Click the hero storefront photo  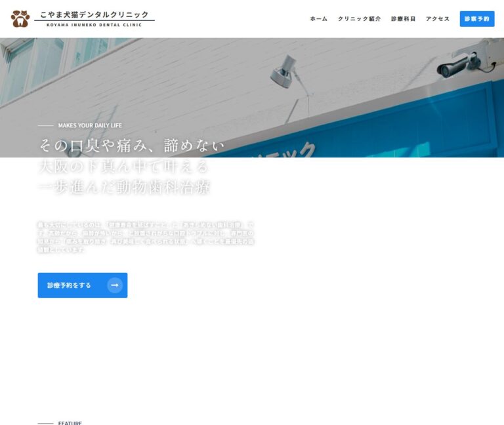pos(252,97)
